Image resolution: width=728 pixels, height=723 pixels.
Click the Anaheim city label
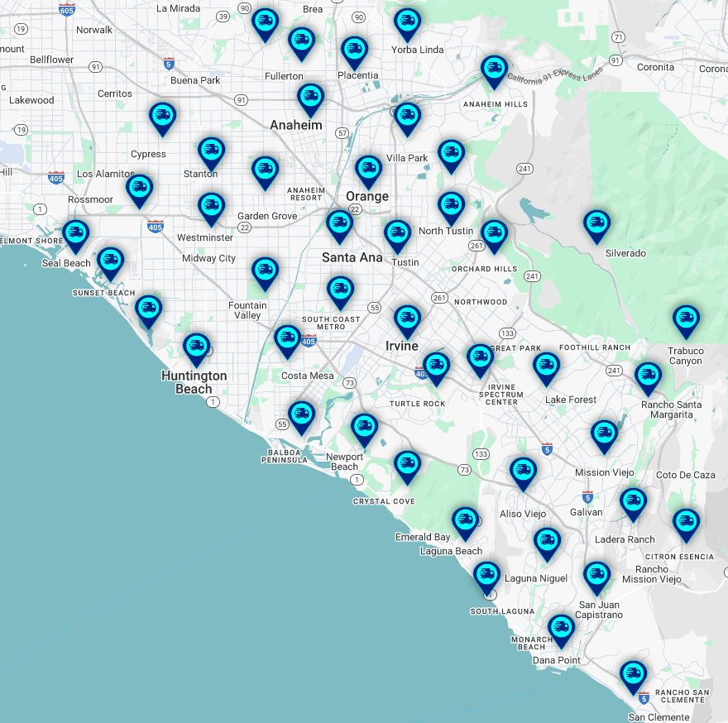pyautogui.click(x=295, y=125)
